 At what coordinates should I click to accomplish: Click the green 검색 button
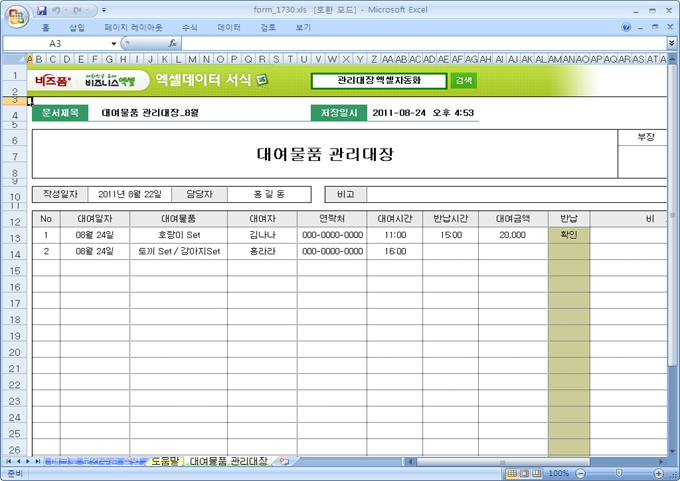[x=464, y=80]
